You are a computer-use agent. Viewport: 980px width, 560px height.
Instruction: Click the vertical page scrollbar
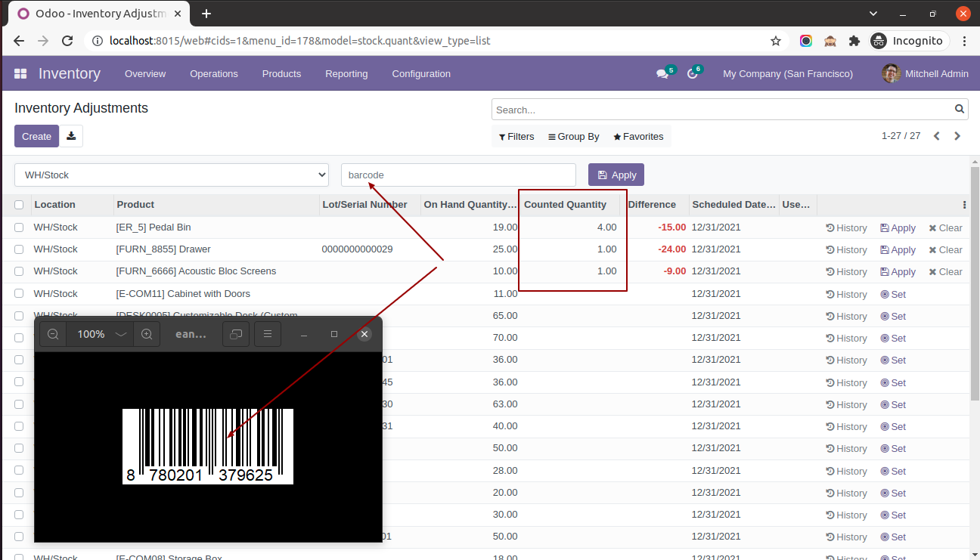tap(975, 283)
